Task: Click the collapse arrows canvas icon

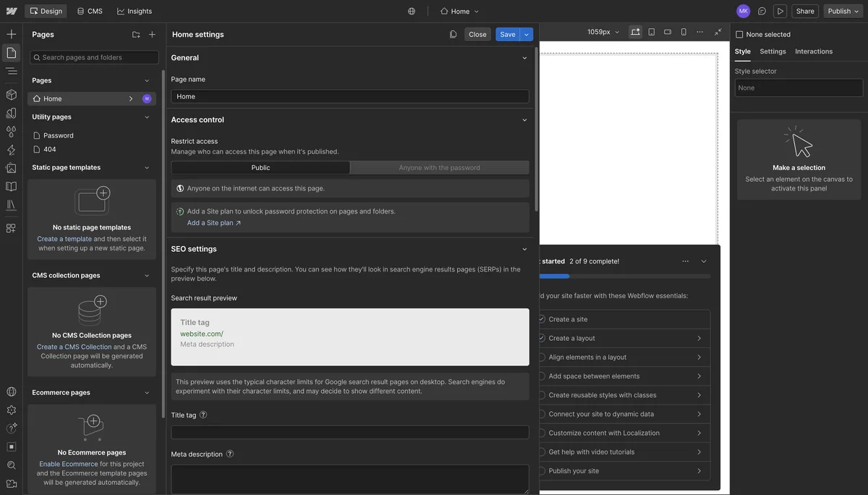Action: coord(718,32)
